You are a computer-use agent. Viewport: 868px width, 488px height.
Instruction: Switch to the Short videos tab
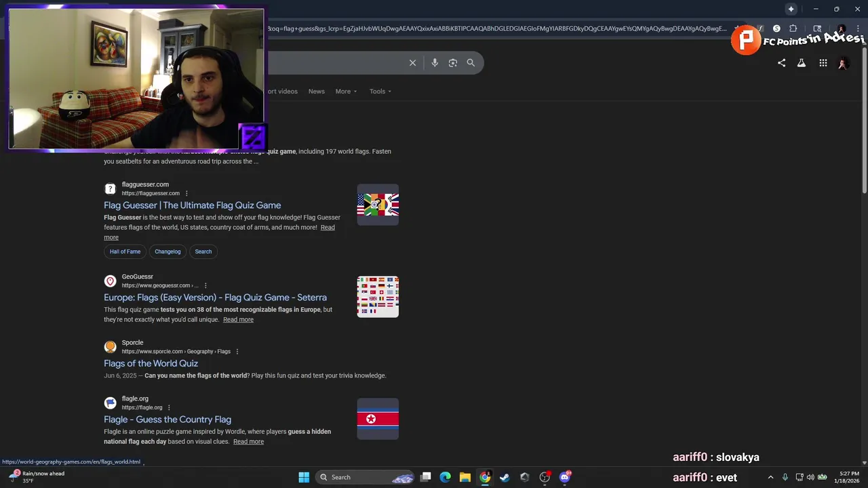pyautogui.click(x=283, y=91)
